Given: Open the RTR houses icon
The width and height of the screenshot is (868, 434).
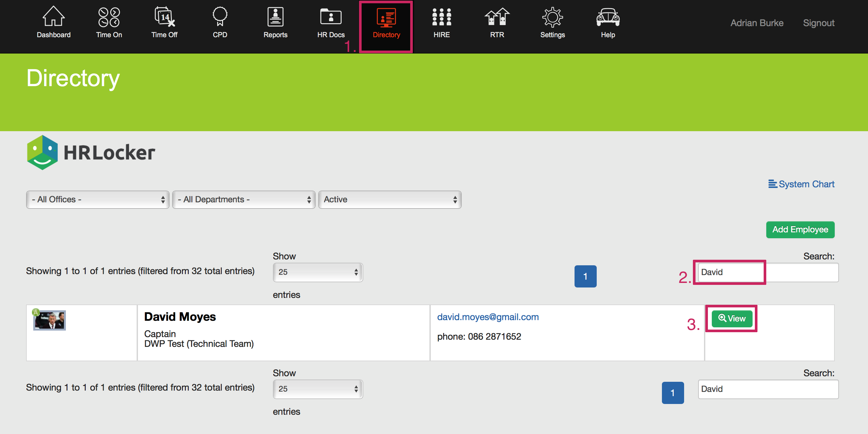Looking at the screenshot, I should point(497,18).
